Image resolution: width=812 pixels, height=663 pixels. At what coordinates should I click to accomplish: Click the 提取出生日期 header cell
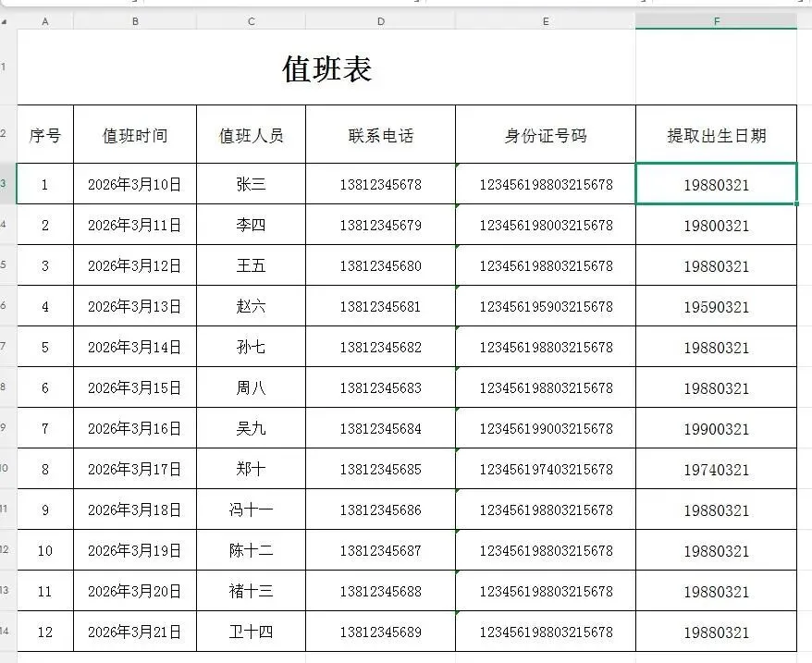click(x=716, y=134)
